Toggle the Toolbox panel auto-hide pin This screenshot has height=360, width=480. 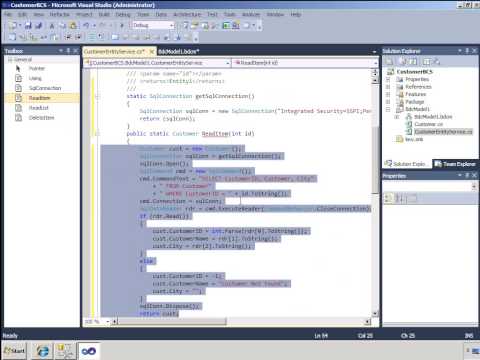(68, 51)
